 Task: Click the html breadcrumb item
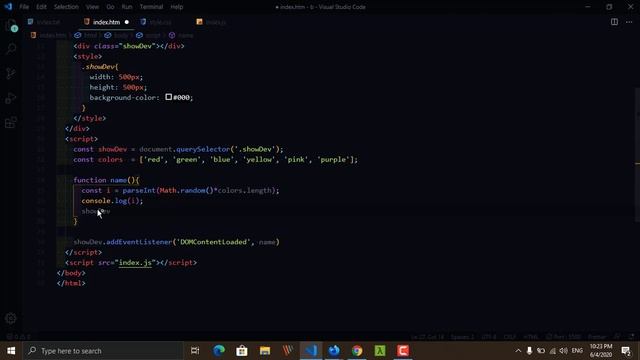click(86, 36)
